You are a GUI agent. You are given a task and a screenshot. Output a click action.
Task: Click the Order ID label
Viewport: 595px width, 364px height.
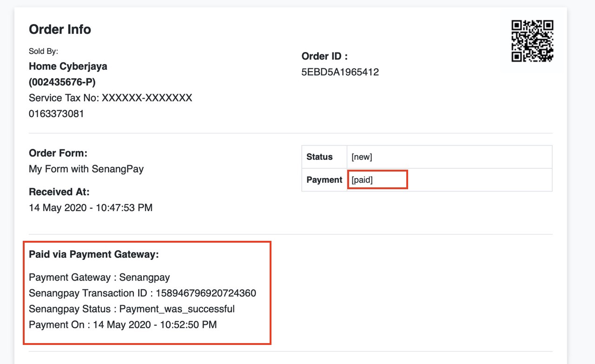pyautogui.click(x=324, y=56)
